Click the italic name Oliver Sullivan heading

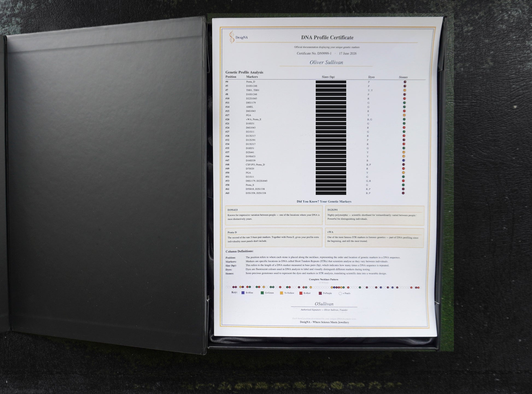point(326,62)
